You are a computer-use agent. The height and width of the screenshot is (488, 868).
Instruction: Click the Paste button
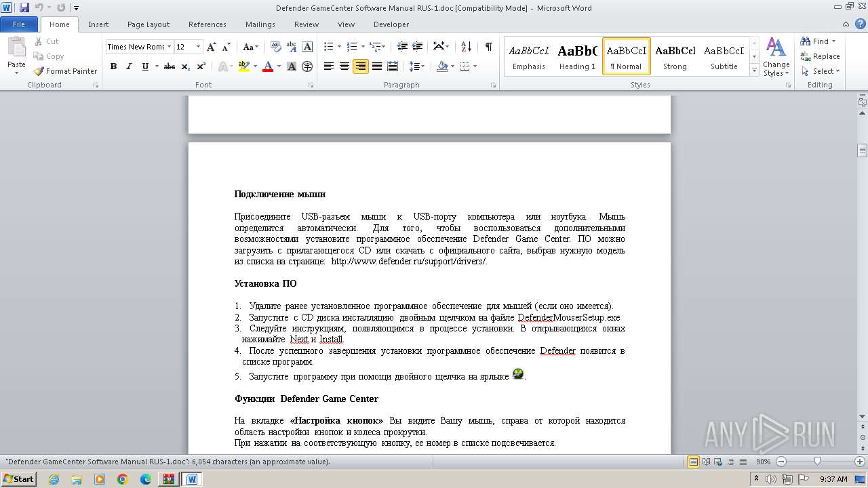coord(16,54)
